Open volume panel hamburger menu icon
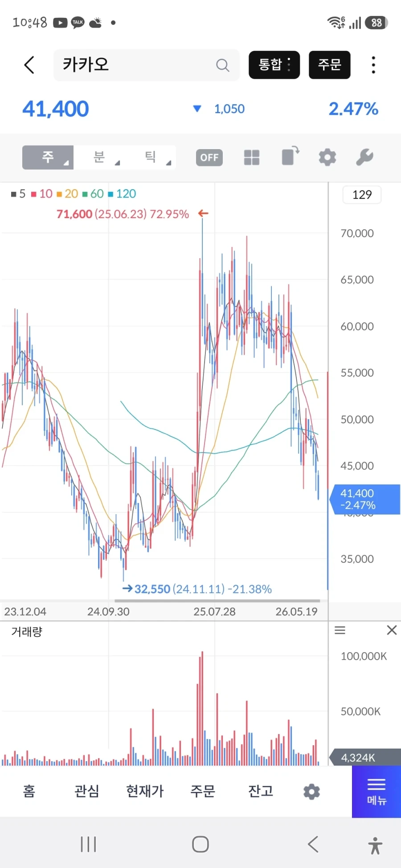Viewport: 401px width, 868px height. click(x=340, y=630)
